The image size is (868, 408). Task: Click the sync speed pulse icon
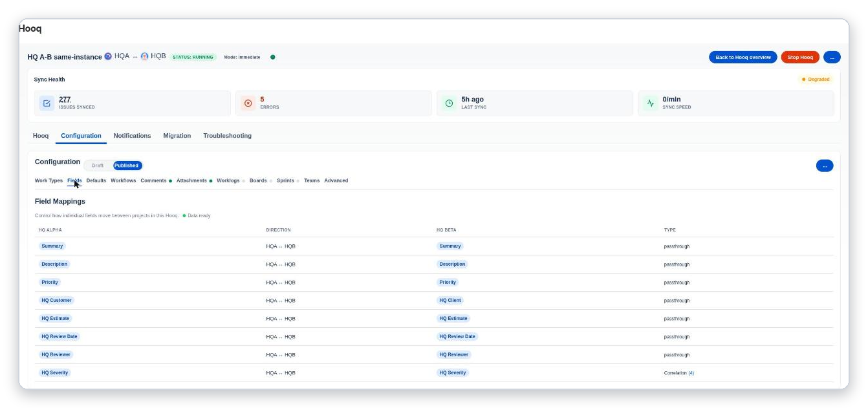pos(650,103)
